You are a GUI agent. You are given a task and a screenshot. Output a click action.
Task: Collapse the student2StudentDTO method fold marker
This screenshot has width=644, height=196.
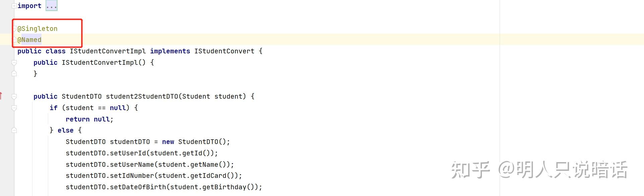14,97
